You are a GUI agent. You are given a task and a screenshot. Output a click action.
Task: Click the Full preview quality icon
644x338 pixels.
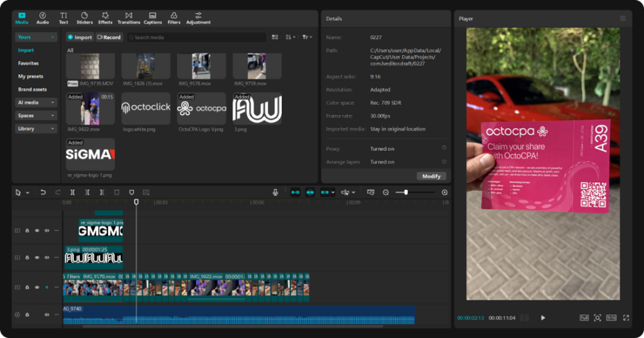(x=584, y=317)
